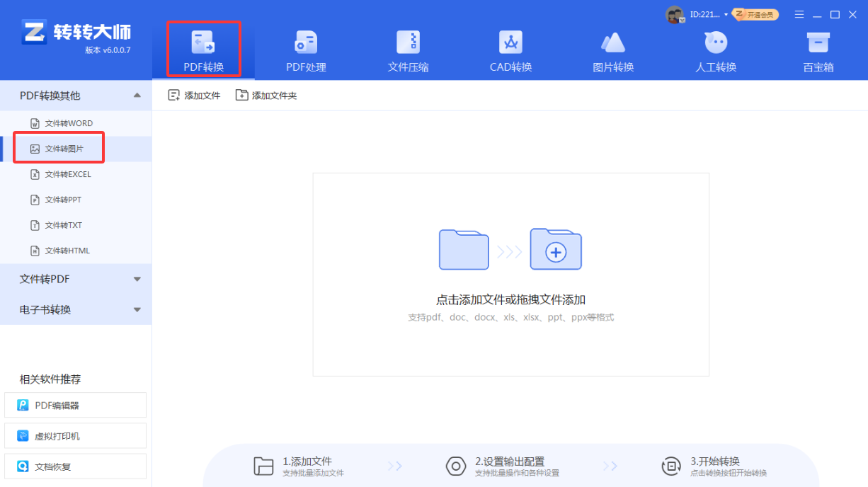Open the PDF编辑器 recommended software
The width and height of the screenshot is (868, 487).
click(76, 405)
